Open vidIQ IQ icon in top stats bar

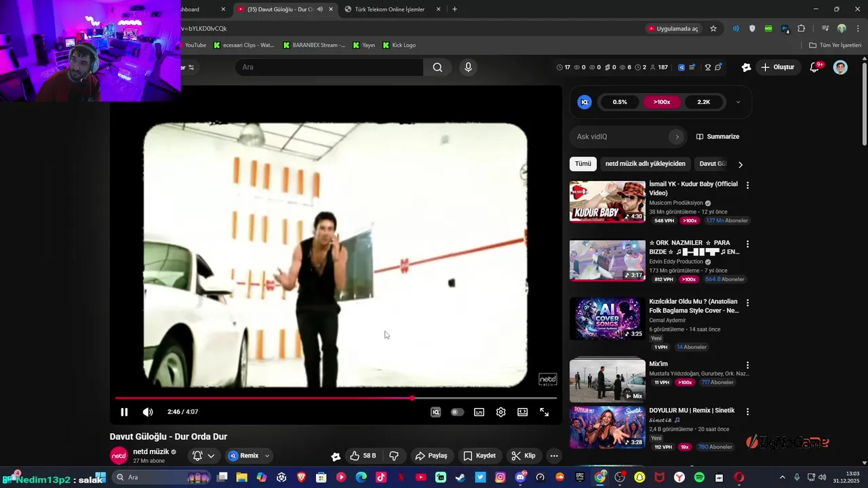[x=681, y=67]
